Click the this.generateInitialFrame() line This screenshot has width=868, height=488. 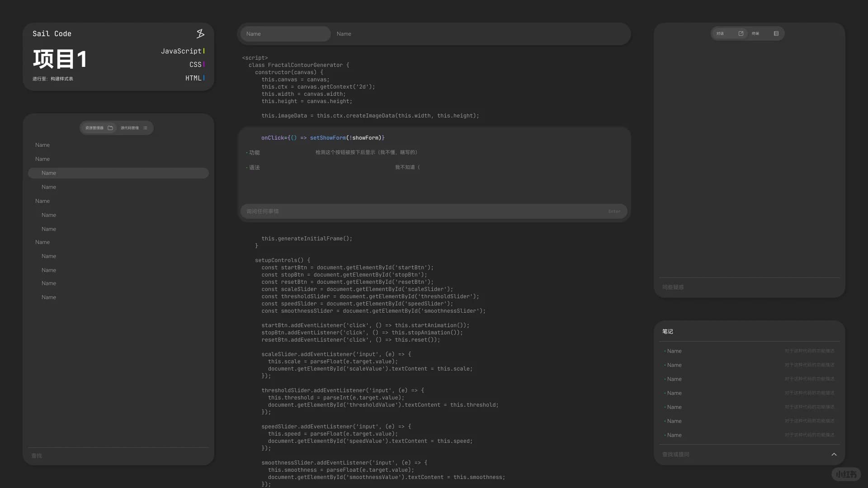pyautogui.click(x=307, y=239)
